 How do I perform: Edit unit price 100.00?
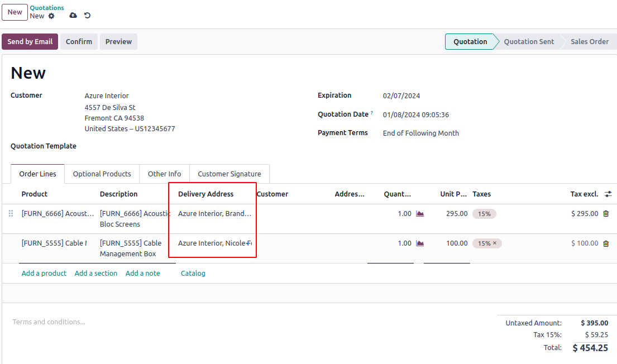(x=457, y=243)
